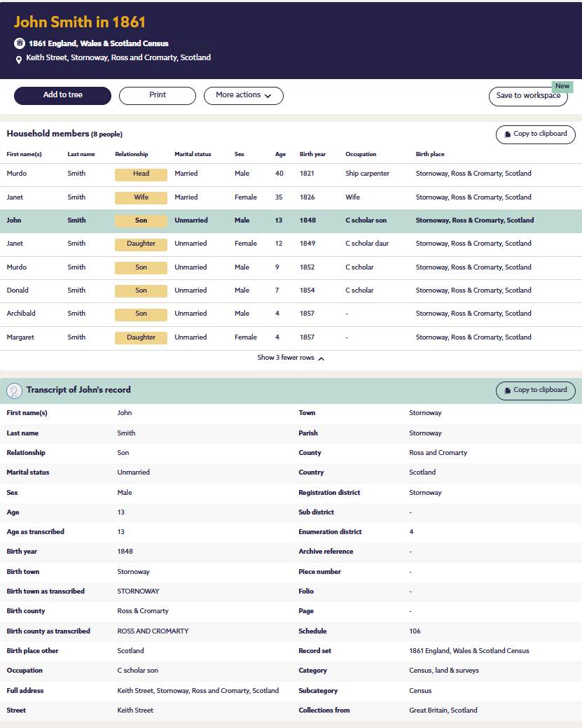
Task: Copy household members to clipboard
Action: (x=536, y=134)
